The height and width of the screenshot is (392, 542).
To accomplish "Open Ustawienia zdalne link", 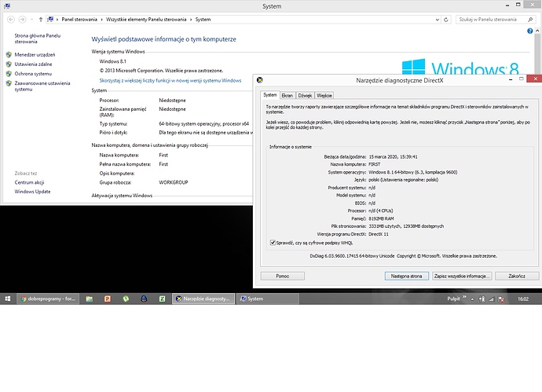I will (x=33, y=64).
